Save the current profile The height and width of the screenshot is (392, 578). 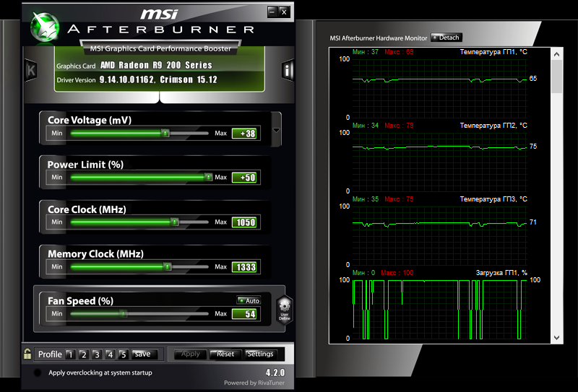click(143, 354)
